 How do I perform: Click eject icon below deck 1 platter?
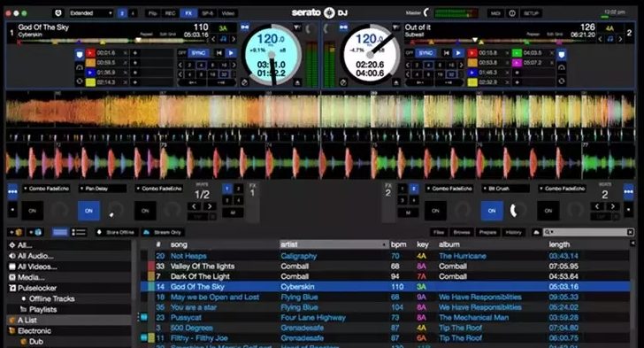click(297, 82)
